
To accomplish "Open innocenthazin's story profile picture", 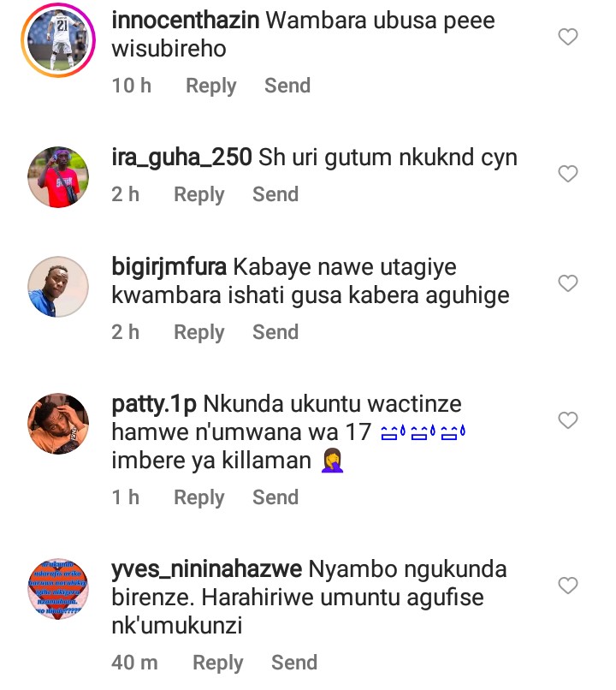I will pyautogui.click(x=58, y=40).
